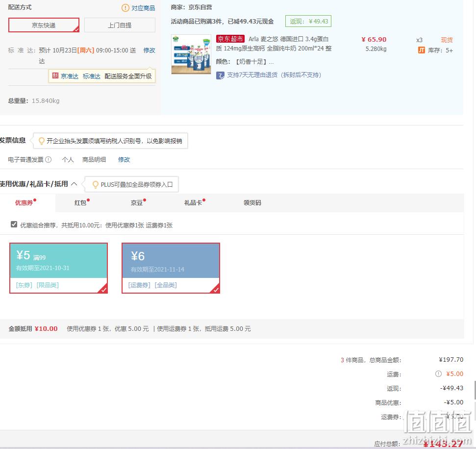Image resolution: width=476 pixels, height=449 pixels.
Task: Collapse the 使用优惠/礼品卡/抵用 section
Action: coord(74,184)
